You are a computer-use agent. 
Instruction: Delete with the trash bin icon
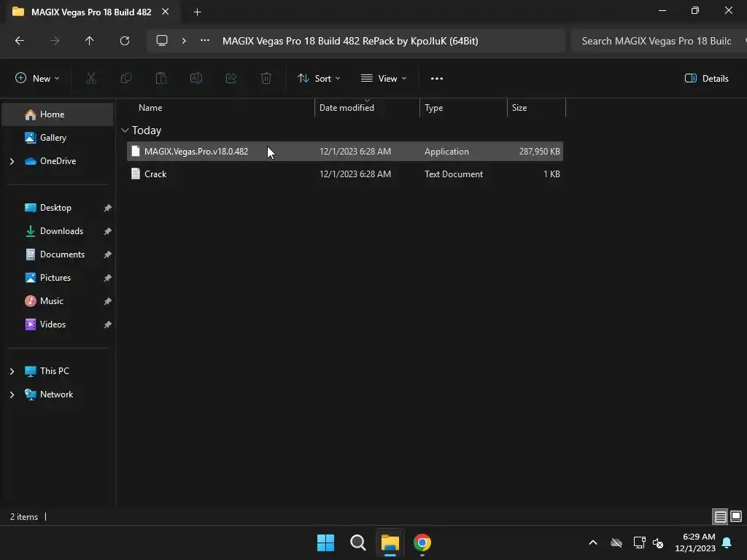tap(266, 79)
